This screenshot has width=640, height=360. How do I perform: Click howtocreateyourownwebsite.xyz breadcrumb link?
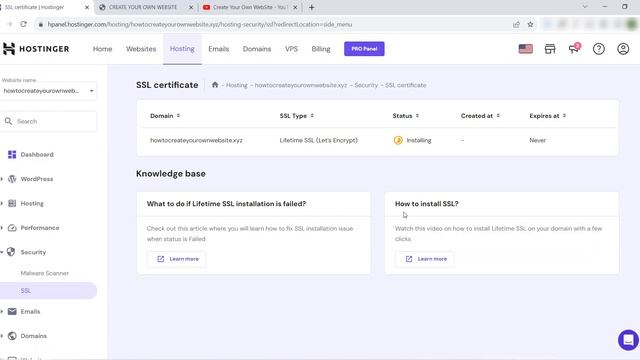(x=301, y=85)
